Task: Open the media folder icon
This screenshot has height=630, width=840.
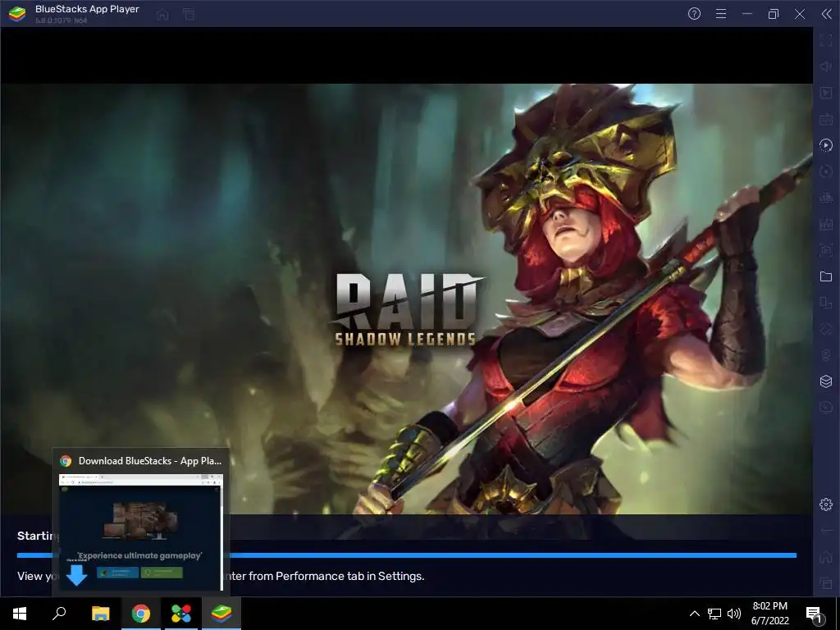Action: pyautogui.click(x=826, y=276)
